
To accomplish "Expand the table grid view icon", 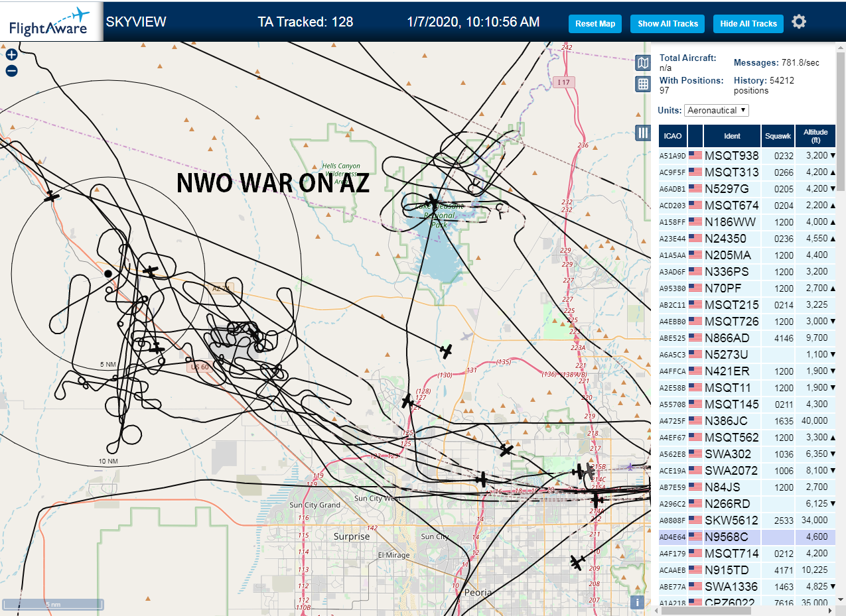I will point(642,84).
